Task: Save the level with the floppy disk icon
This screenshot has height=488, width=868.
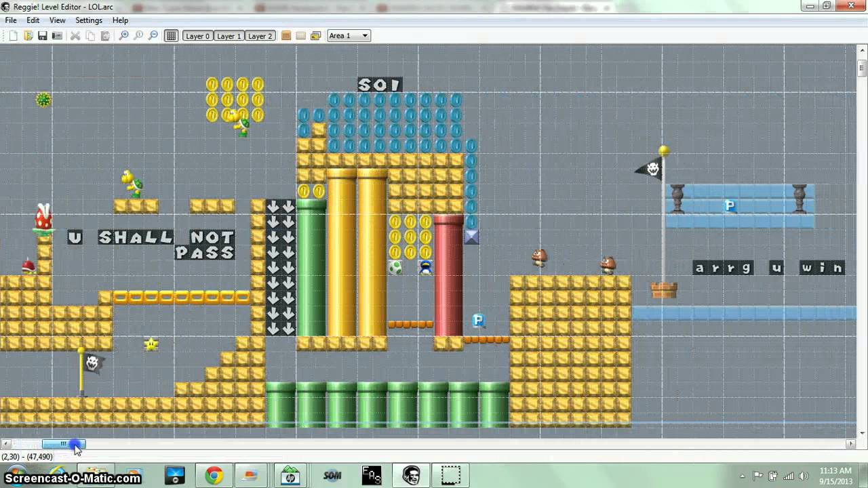Action: coord(42,36)
